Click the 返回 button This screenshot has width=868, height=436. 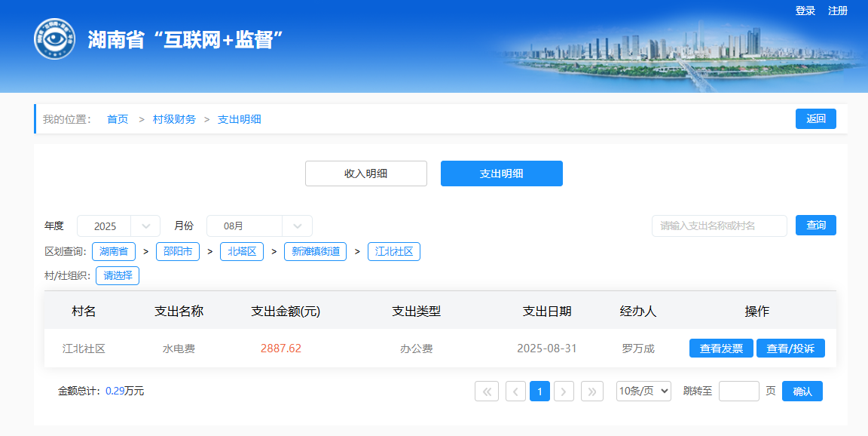(x=815, y=119)
